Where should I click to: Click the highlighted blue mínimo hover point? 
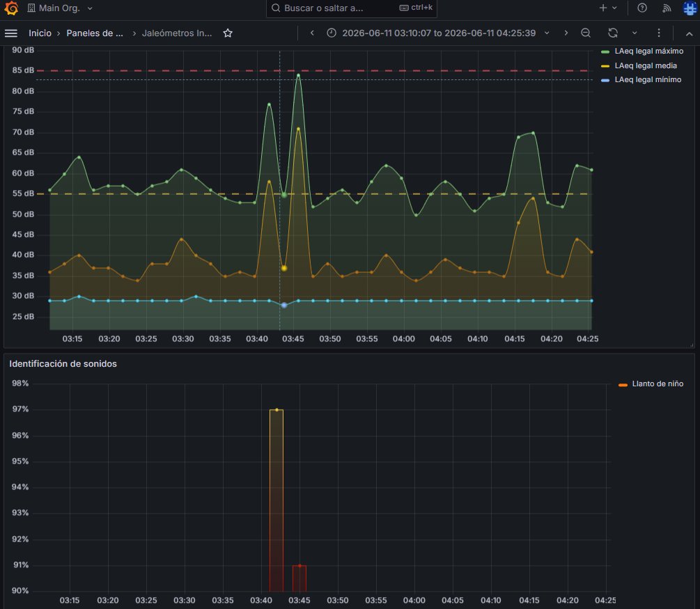(x=284, y=305)
